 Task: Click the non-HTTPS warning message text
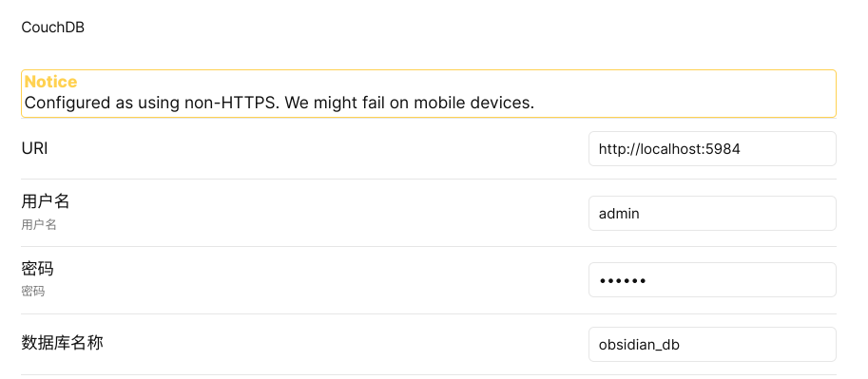[x=280, y=103]
